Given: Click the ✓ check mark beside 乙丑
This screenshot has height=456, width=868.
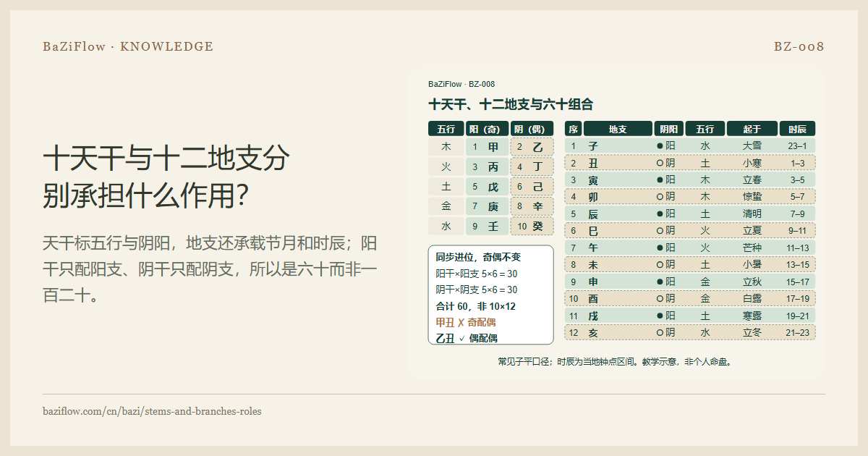Looking at the screenshot, I should click(x=461, y=338).
